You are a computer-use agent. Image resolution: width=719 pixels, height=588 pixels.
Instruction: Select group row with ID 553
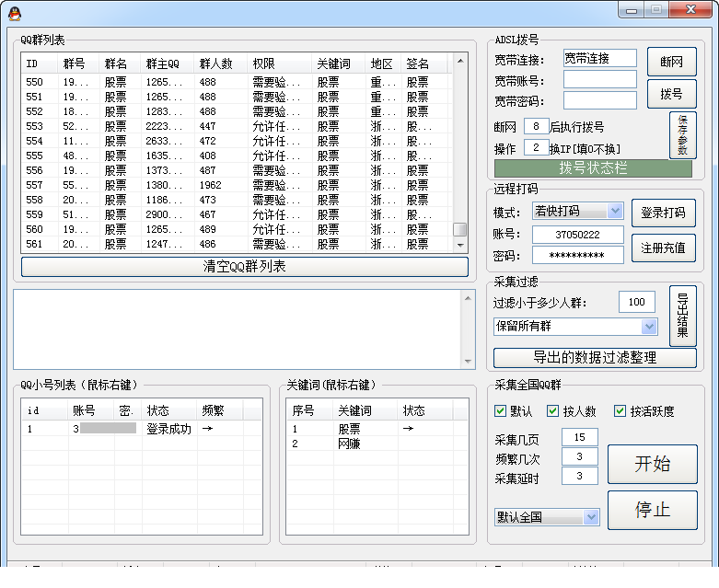[237, 126]
